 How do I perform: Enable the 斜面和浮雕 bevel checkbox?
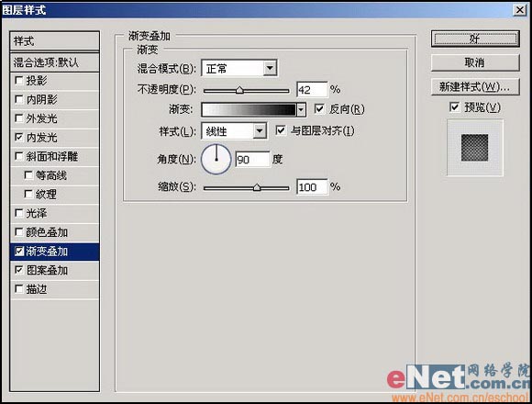tap(19, 156)
